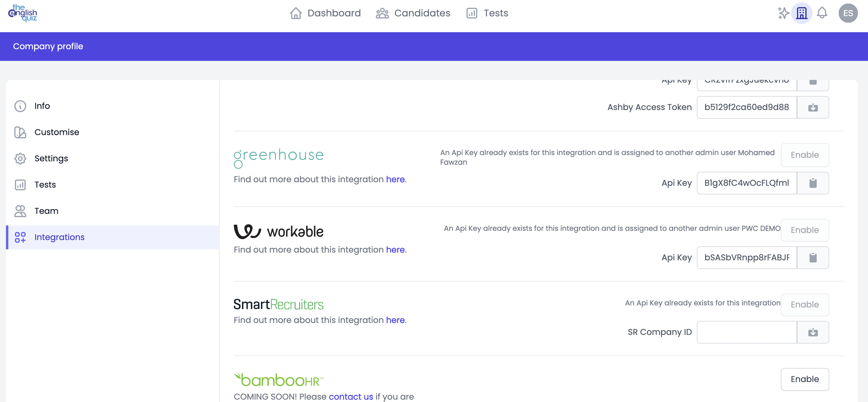Save the SR Company ID

(x=813, y=332)
